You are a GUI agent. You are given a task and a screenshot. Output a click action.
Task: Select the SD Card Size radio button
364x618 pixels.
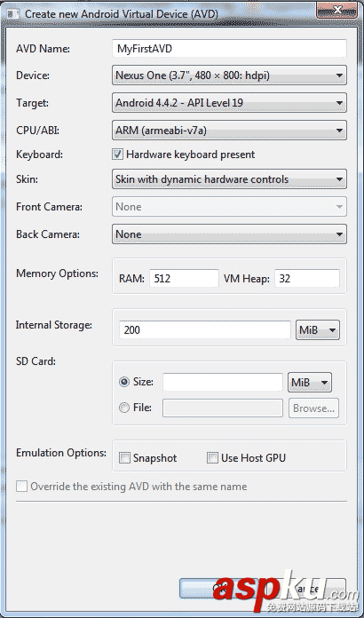pyautogui.click(x=124, y=382)
